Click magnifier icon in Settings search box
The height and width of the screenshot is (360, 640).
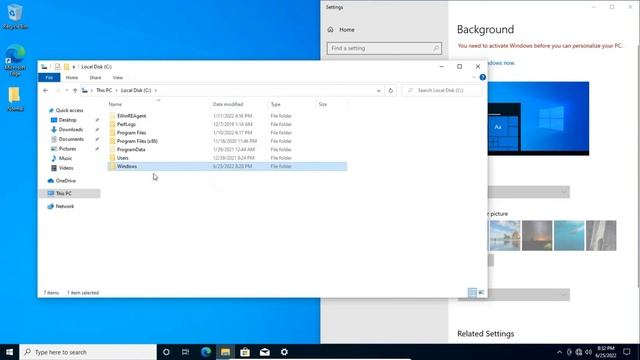(x=436, y=48)
